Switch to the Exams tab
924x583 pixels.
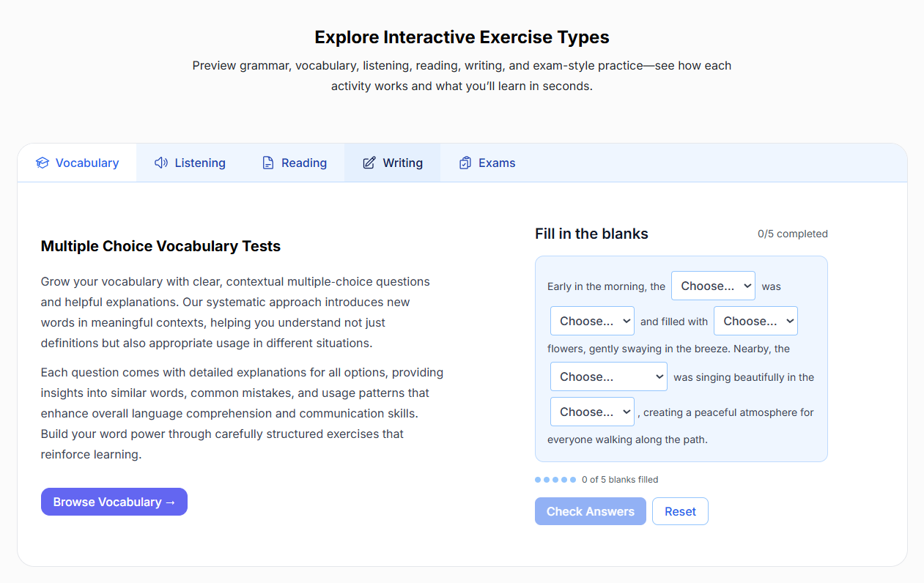[487, 163]
